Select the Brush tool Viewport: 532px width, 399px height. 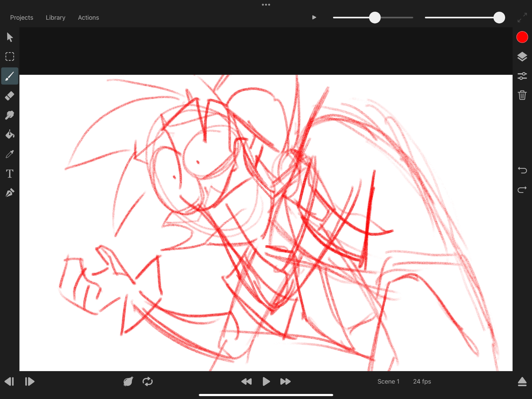click(x=10, y=76)
